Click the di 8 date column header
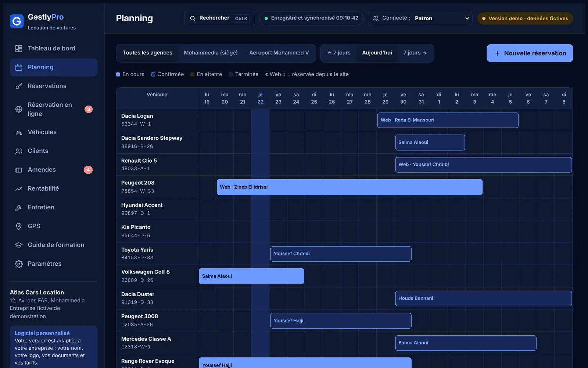This screenshot has width=588, height=368. coord(564,98)
